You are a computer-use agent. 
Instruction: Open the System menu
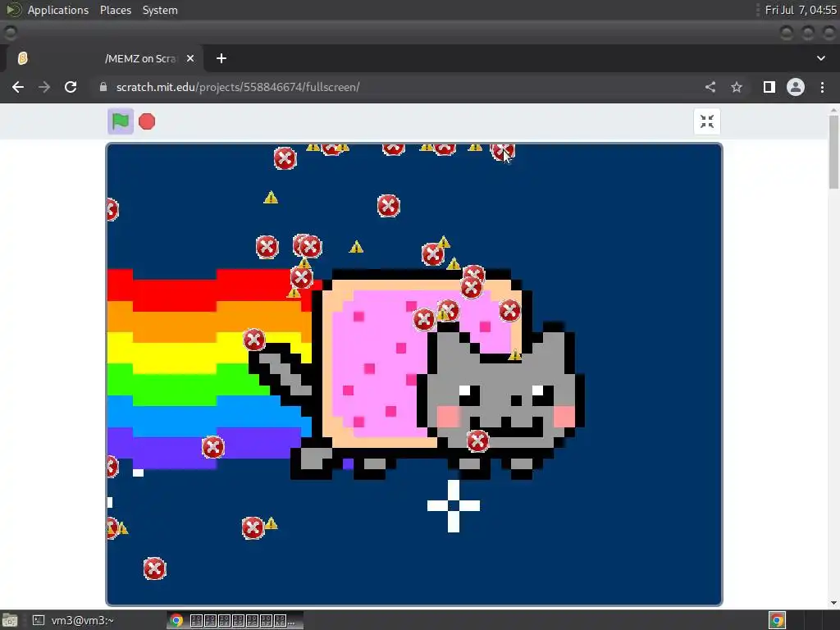[160, 10]
